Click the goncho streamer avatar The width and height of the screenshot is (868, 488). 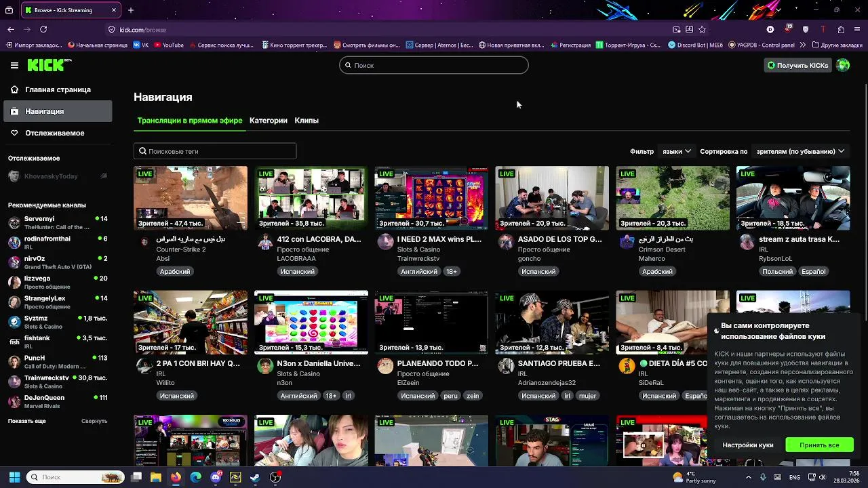pos(506,242)
